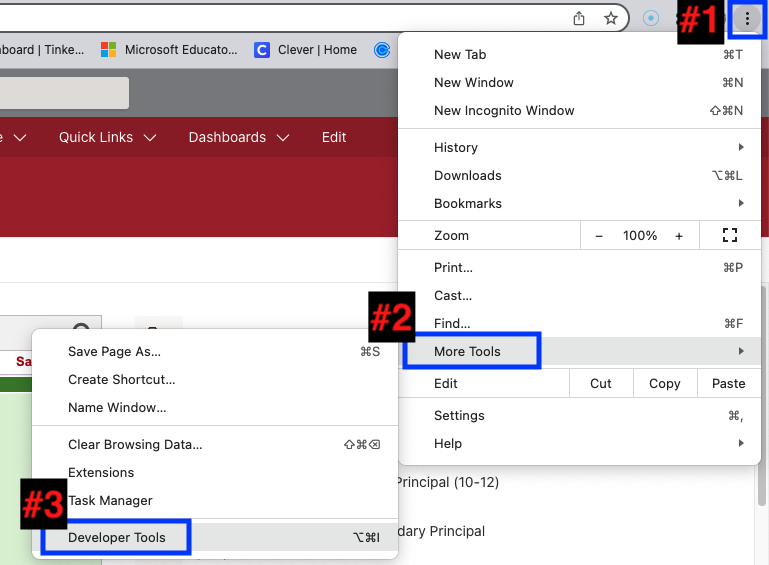Click the Chrome three-dot menu icon
This screenshot has height=565, width=769.
coord(747,19)
